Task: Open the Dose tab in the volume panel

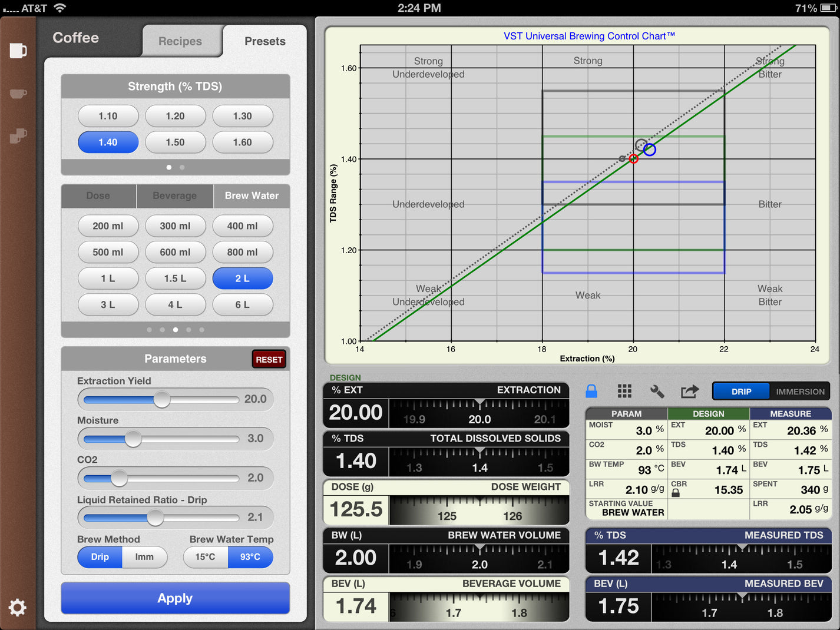Action: pyautogui.click(x=98, y=195)
